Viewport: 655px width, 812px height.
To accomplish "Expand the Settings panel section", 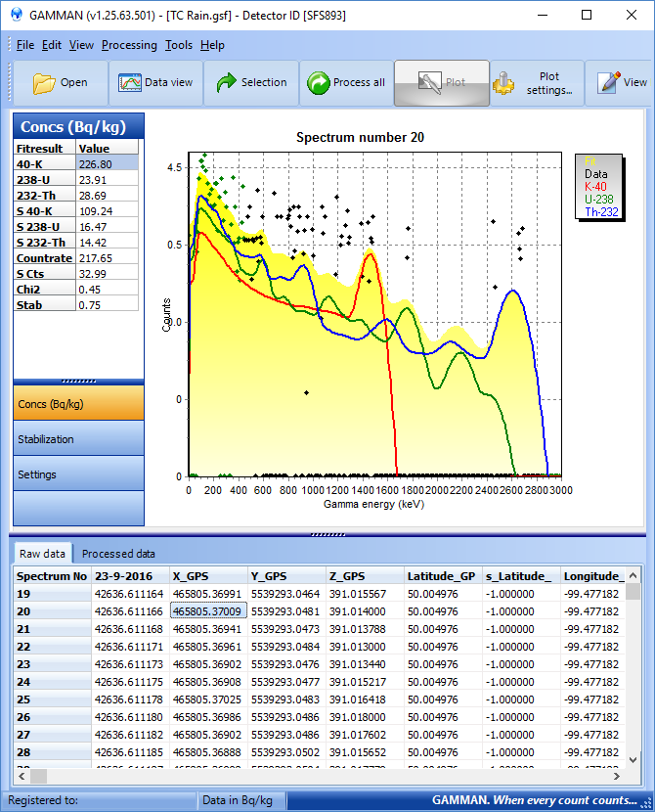I will click(x=78, y=474).
